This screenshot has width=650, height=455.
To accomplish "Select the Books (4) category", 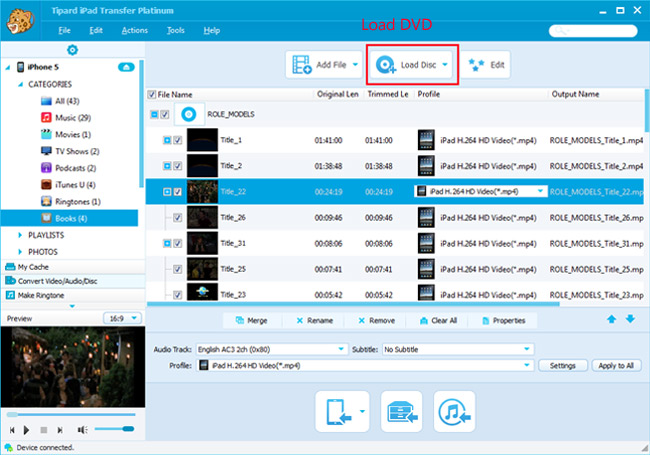I will 69,218.
